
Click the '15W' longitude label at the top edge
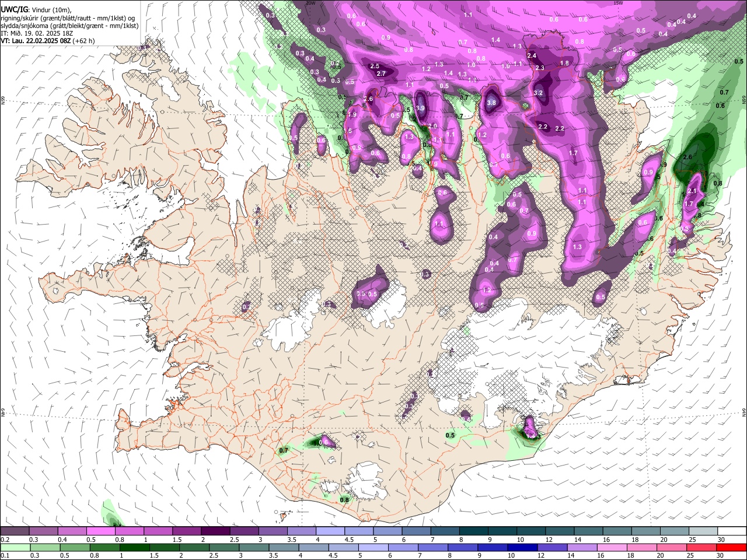tap(618, 3)
